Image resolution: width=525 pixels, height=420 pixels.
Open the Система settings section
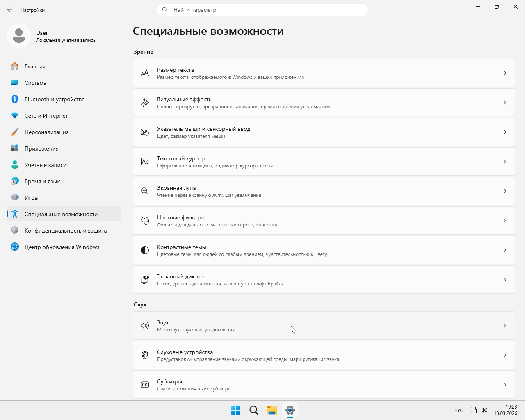click(x=64, y=83)
